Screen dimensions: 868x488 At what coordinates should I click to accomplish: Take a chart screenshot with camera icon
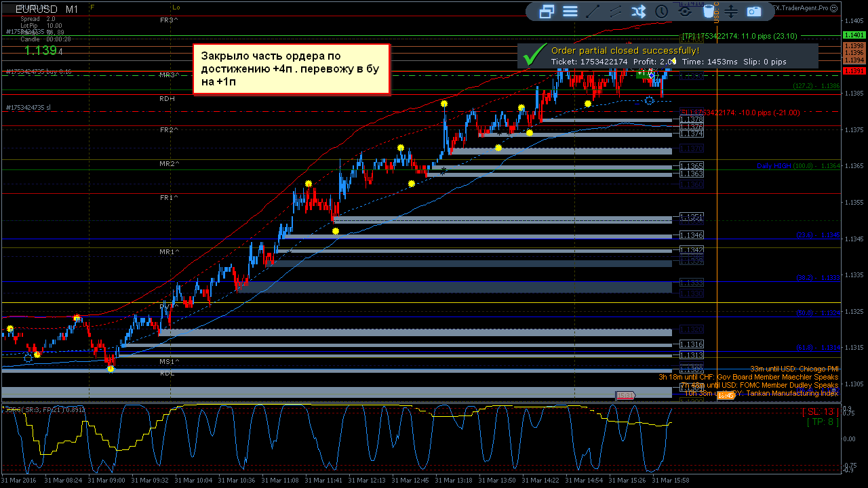[754, 12]
